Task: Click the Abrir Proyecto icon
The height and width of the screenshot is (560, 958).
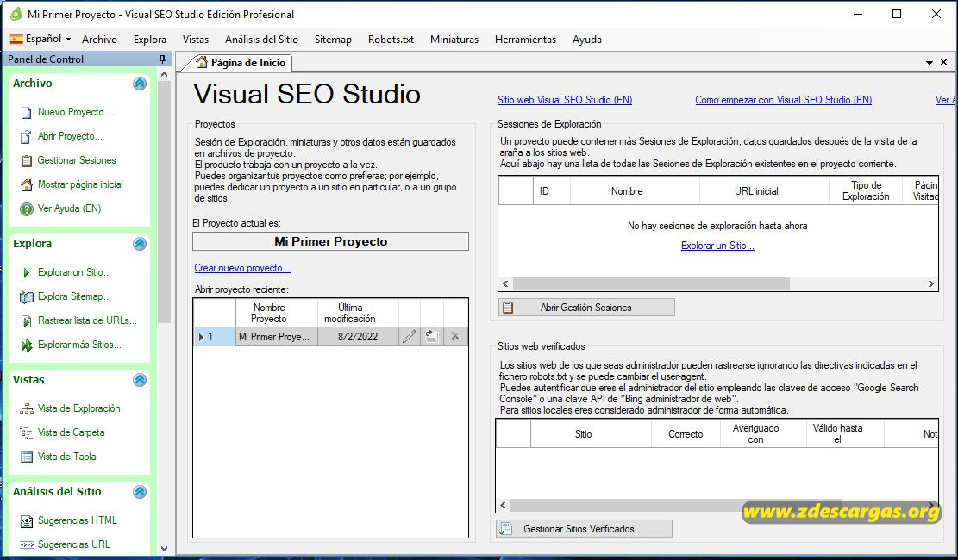Action: pos(26,136)
